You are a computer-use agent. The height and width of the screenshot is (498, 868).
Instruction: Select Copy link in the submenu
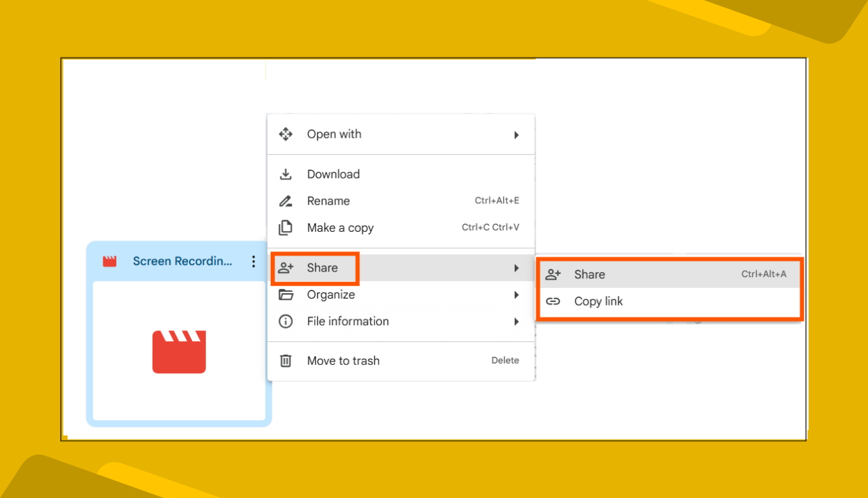(599, 301)
